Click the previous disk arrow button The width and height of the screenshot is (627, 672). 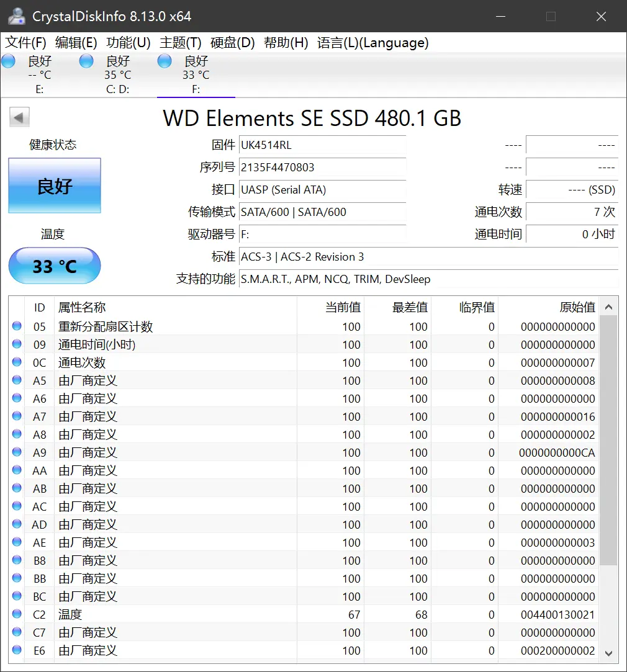pos(19,117)
